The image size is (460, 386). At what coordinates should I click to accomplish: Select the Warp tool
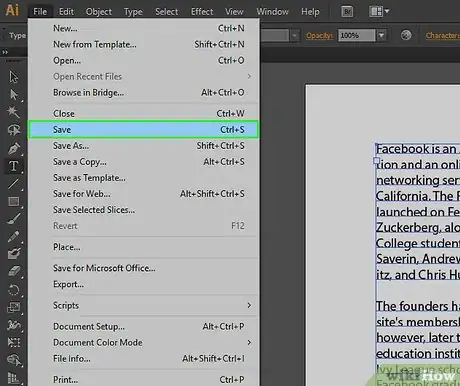14,325
